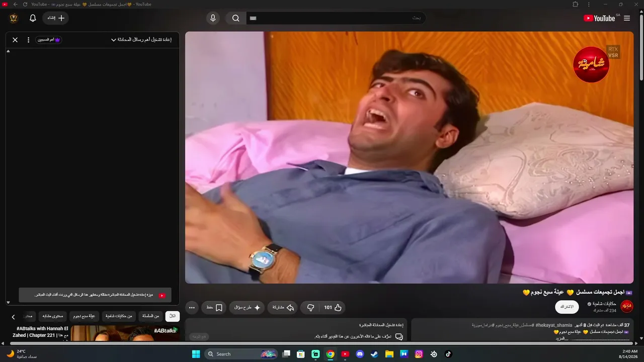Click the create إنشاء button
The height and width of the screenshot is (362, 644).
pos(56,18)
